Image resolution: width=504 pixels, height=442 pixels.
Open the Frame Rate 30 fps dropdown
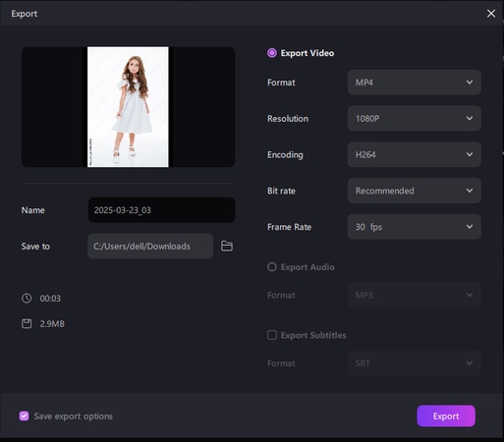point(415,227)
